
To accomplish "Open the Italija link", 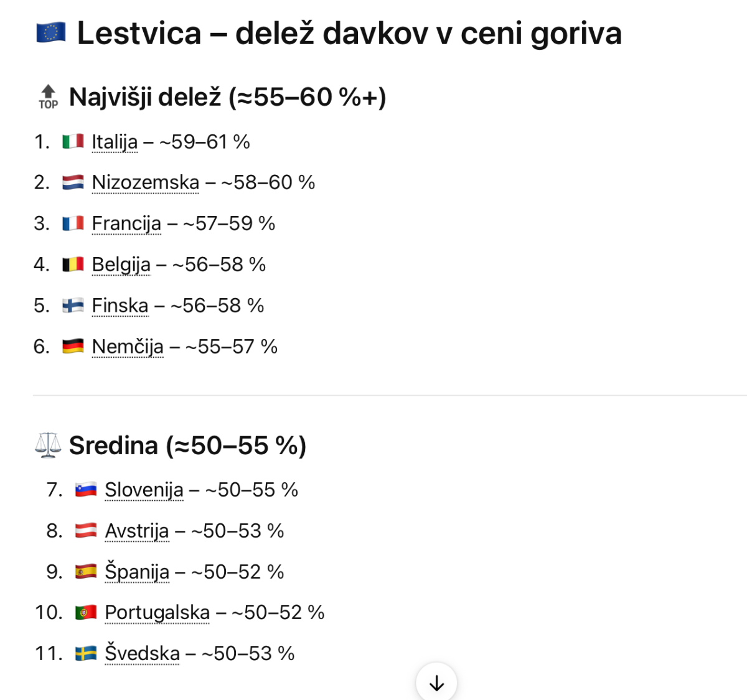I will (115, 142).
